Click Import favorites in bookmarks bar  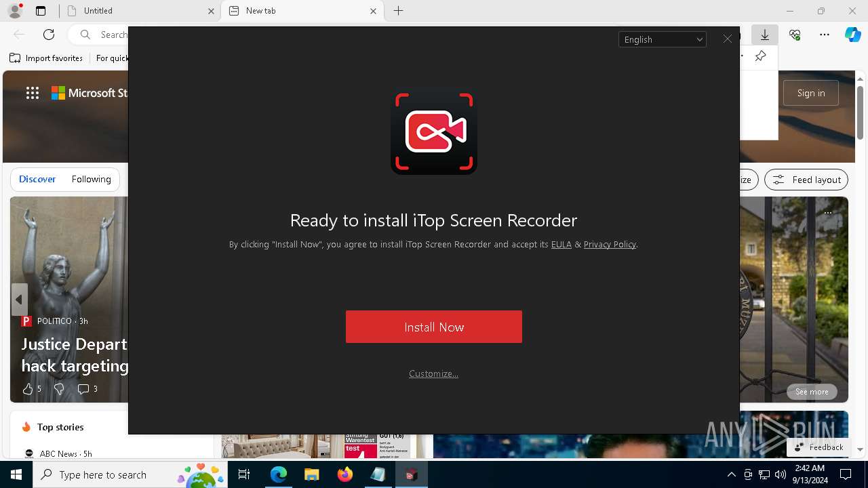pos(46,58)
